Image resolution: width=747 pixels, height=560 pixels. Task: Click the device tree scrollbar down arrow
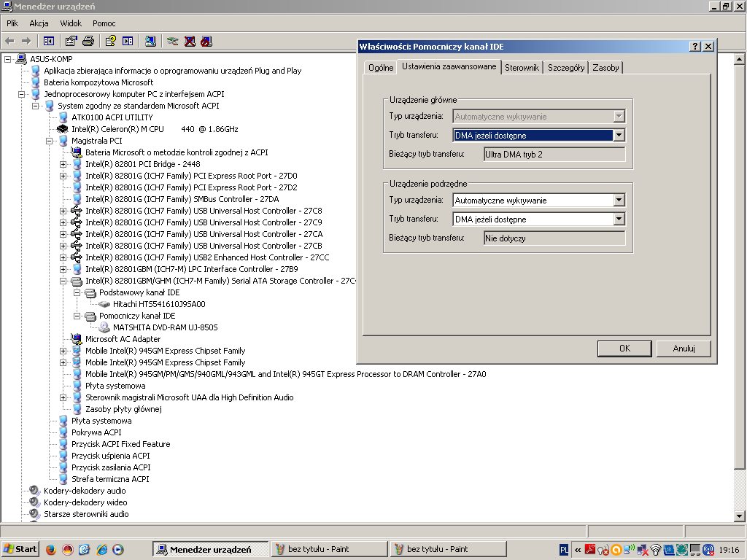(739, 516)
